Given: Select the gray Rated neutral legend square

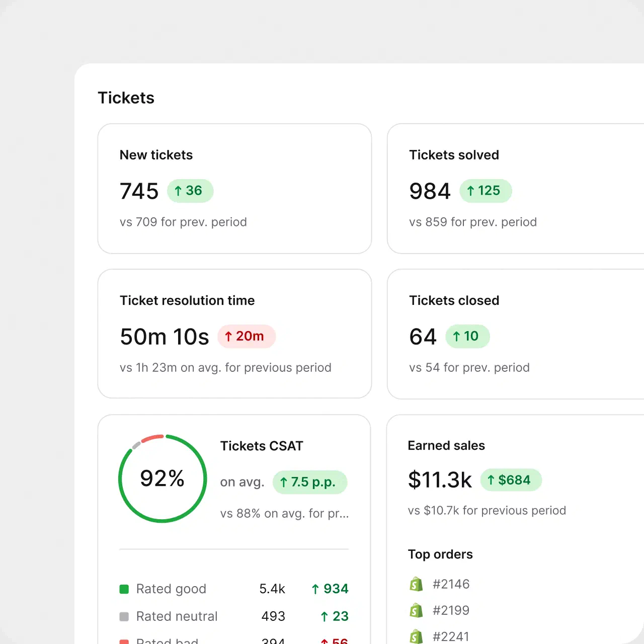Looking at the screenshot, I should (x=124, y=616).
